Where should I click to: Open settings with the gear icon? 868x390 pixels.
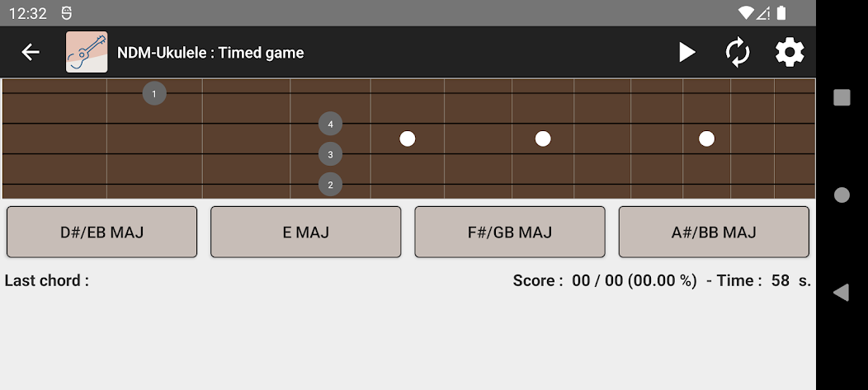point(789,53)
